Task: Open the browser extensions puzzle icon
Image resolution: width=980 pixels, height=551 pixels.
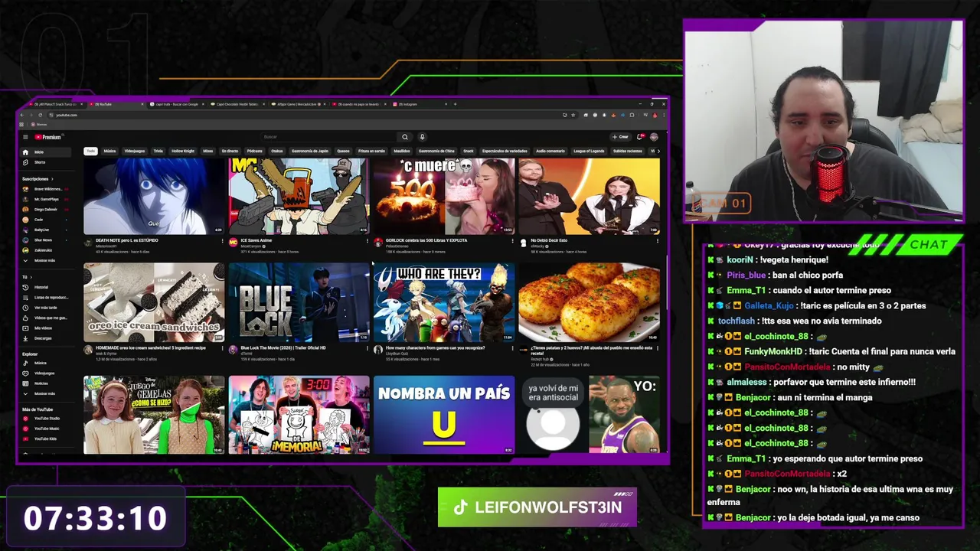Action: point(632,115)
